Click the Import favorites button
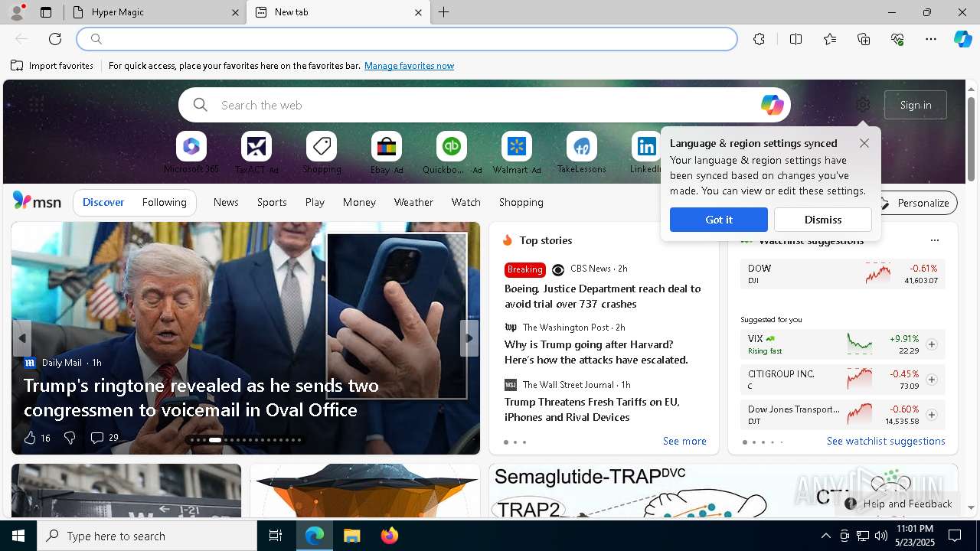Image resolution: width=980 pixels, height=551 pixels. pyautogui.click(x=52, y=66)
